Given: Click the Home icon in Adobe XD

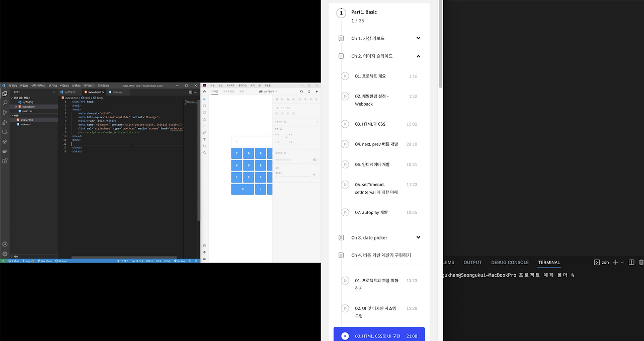Looking at the screenshot, I should point(204,92).
